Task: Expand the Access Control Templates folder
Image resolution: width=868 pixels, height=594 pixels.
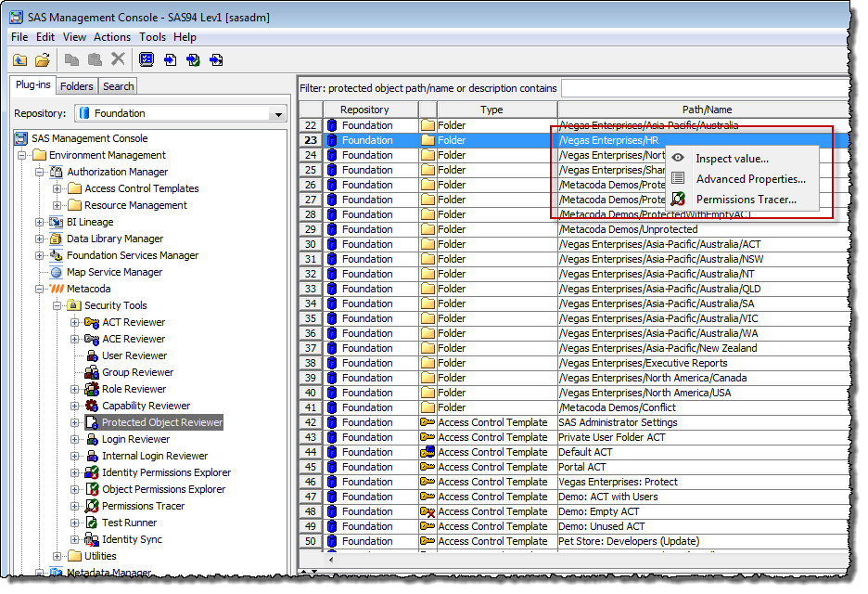Action: tap(57, 188)
